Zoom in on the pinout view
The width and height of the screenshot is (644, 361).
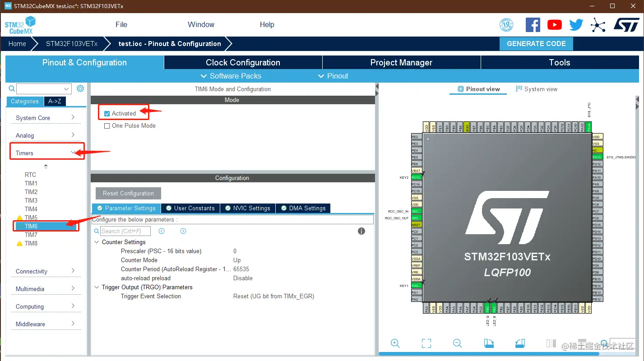(x=395, y=343)
